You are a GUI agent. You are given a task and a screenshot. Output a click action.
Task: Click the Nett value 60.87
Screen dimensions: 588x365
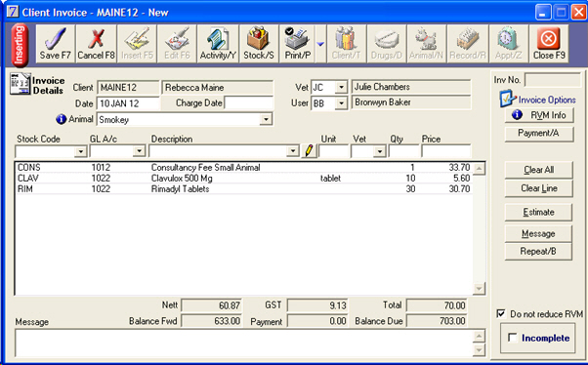[212, 305]
